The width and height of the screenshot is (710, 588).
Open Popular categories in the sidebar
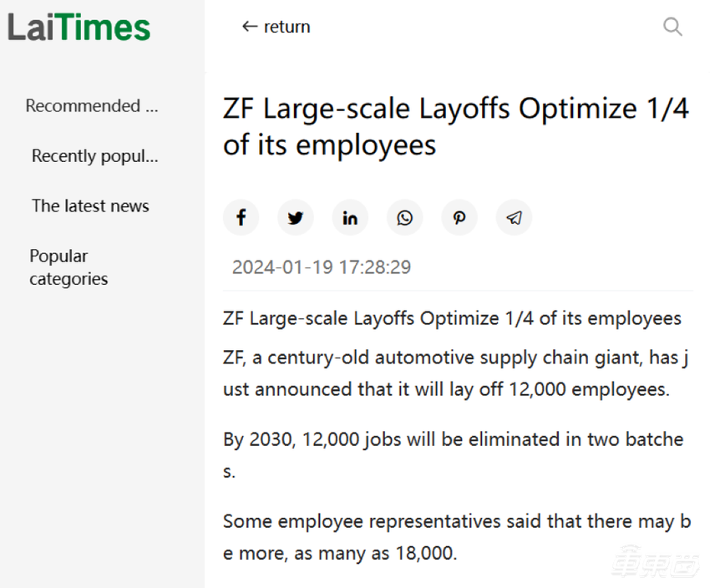68,267
